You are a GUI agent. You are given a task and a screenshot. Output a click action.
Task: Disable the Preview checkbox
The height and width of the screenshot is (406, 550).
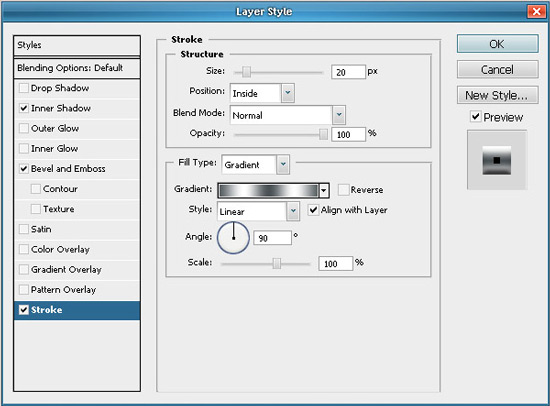[x=475, y=117]
